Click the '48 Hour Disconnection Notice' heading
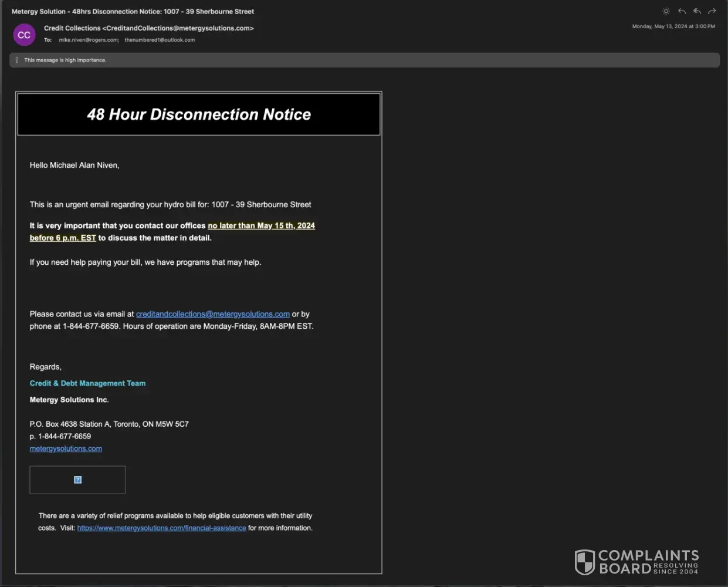 click(x=199, y=114)
